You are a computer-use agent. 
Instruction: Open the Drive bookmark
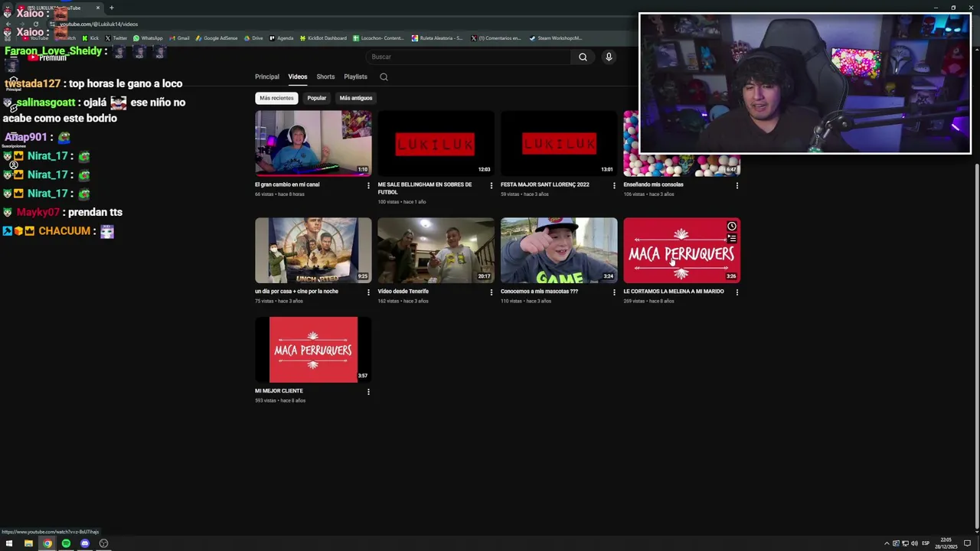[x=253, y=38]
